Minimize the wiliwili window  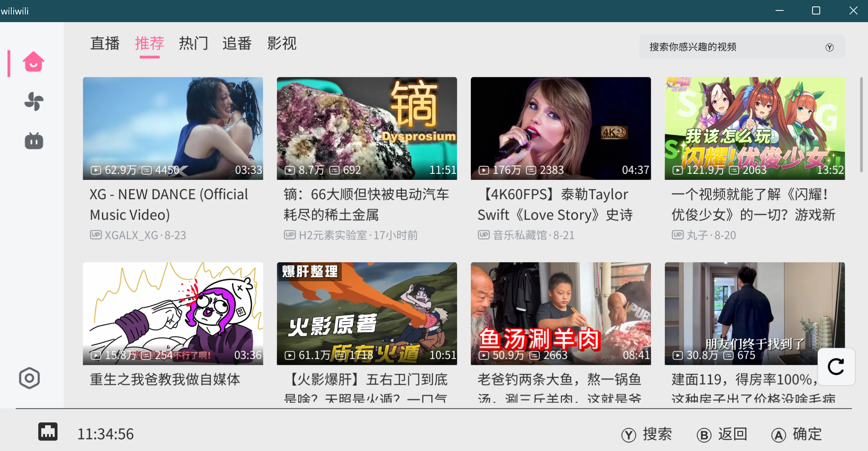(780, 11)
